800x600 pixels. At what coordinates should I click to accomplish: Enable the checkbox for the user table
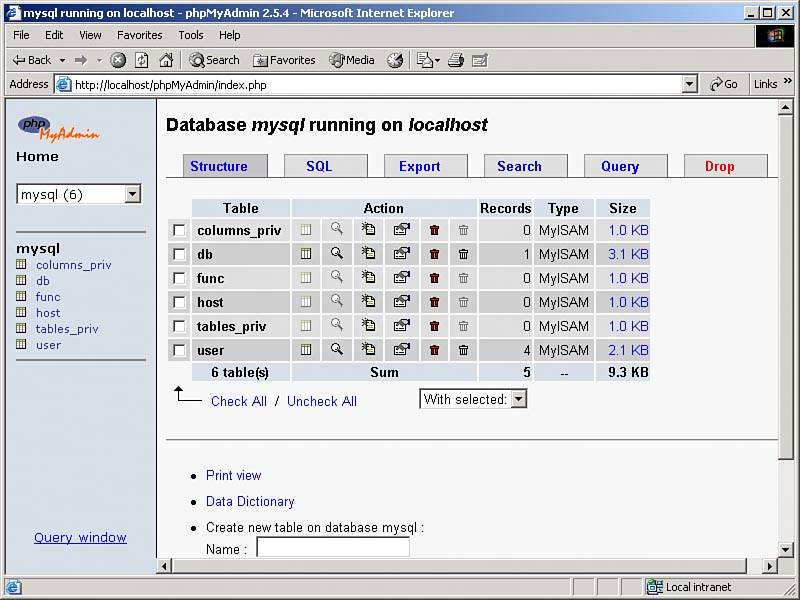[179, 350]
